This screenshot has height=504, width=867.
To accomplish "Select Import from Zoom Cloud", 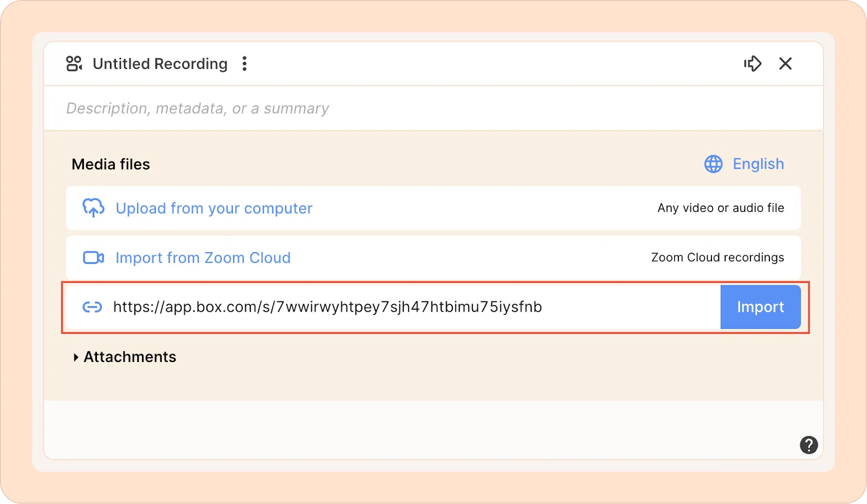I will coord(203,258).
